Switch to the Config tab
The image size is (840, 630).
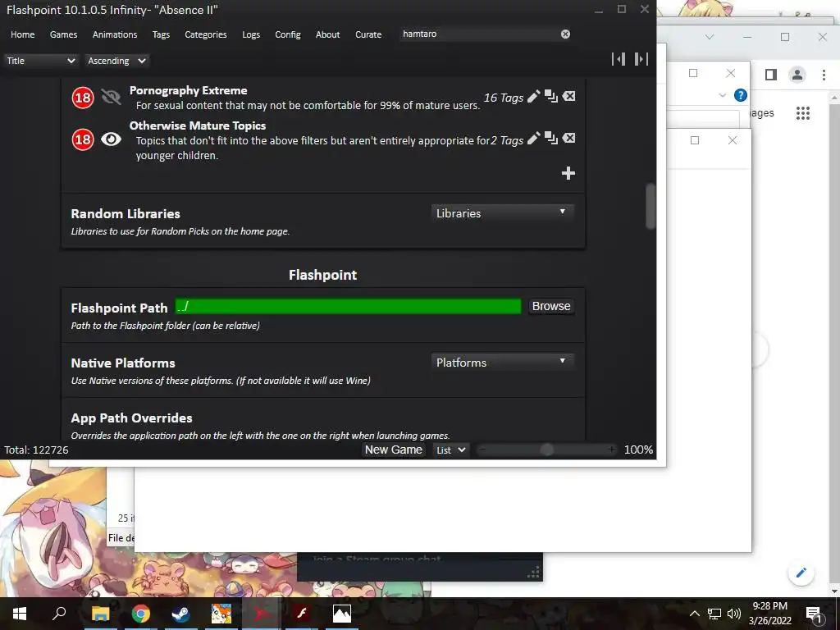tap(288, 34)
